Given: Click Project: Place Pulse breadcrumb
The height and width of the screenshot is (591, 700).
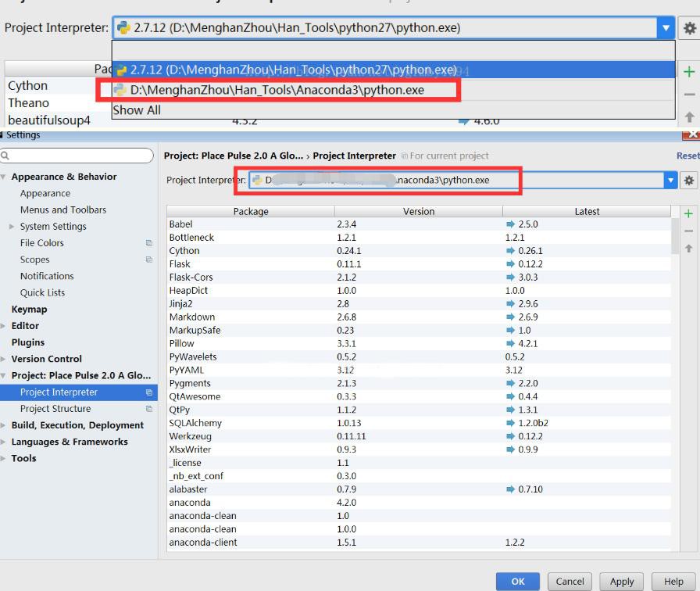Looking at the screenshot, I should pos(234,156).
